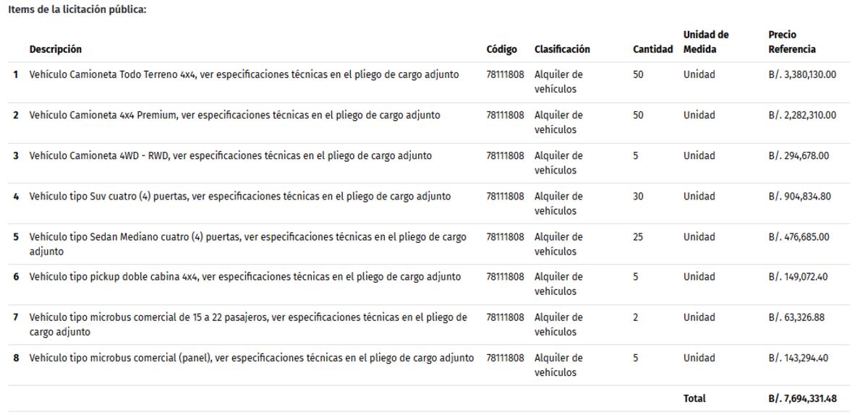Select the Sedan Mediano item description

tap(247, 244)
